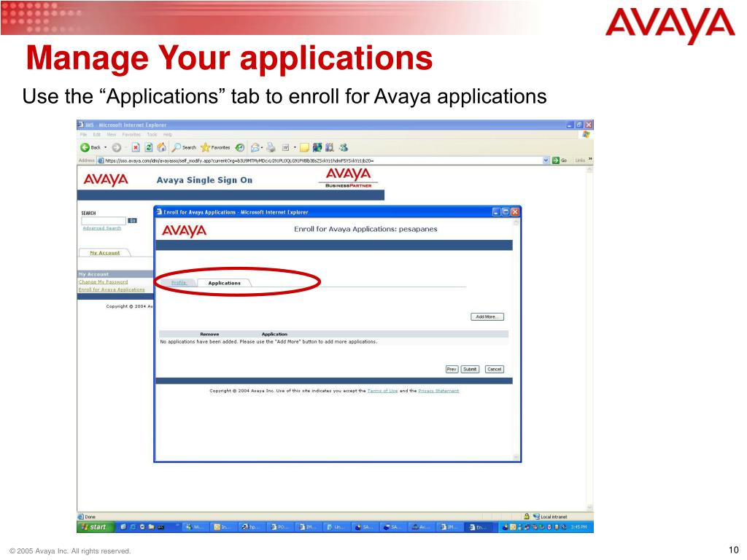
Task: Click the Go button beside the search field
Action: pos(133,220)
